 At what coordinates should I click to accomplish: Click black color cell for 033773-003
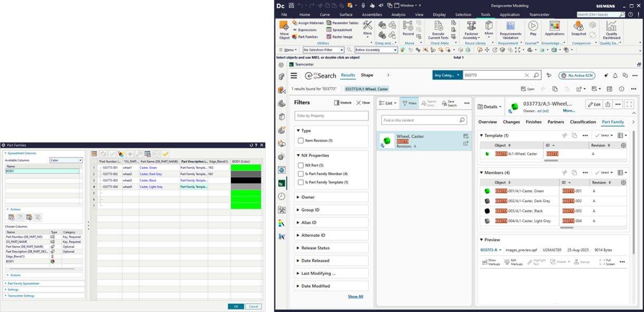point(247,180)
